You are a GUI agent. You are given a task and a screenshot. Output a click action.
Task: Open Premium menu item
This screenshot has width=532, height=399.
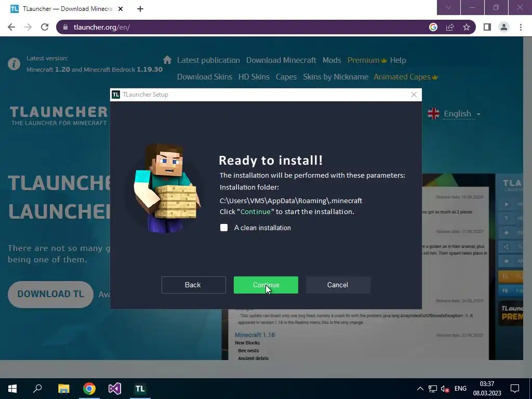coord(367,60)
